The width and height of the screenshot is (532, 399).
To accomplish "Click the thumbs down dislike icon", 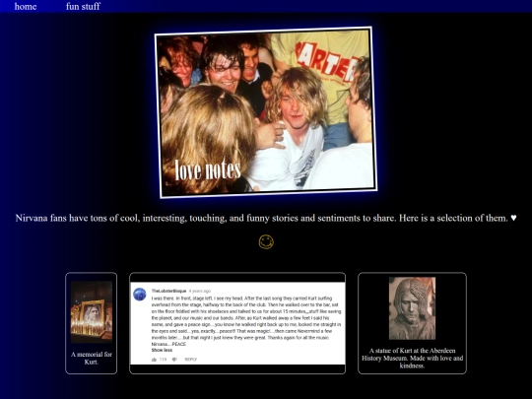I will point(174,360).
